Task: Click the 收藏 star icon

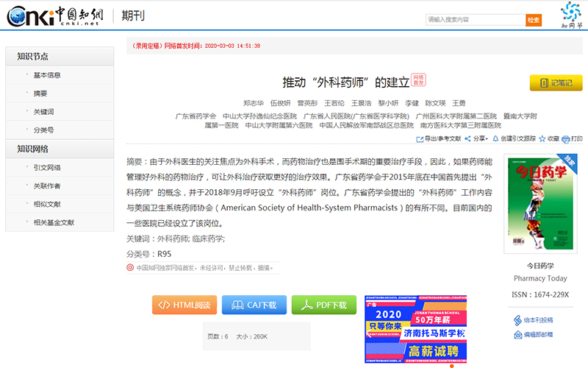Action: click(544, 138)
